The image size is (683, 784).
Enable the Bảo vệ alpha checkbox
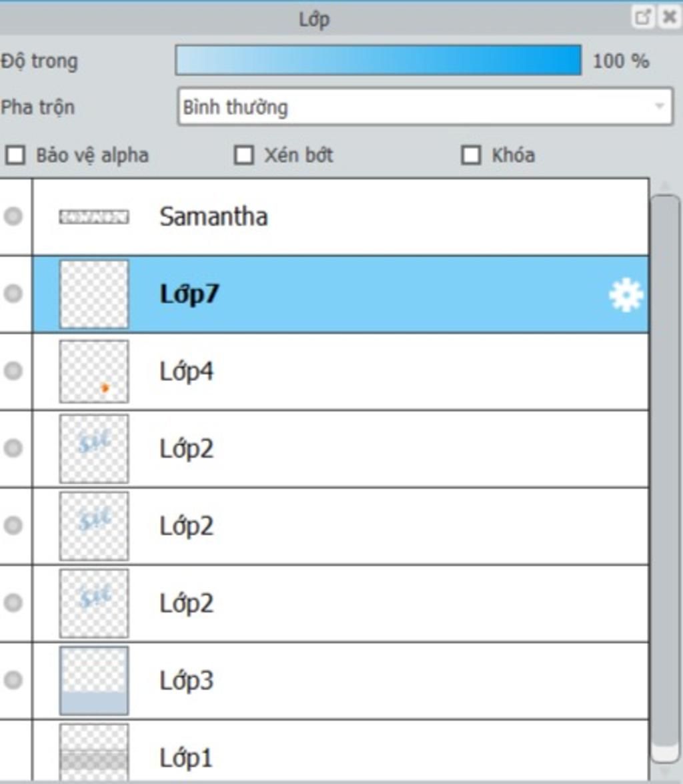(15, 155)
